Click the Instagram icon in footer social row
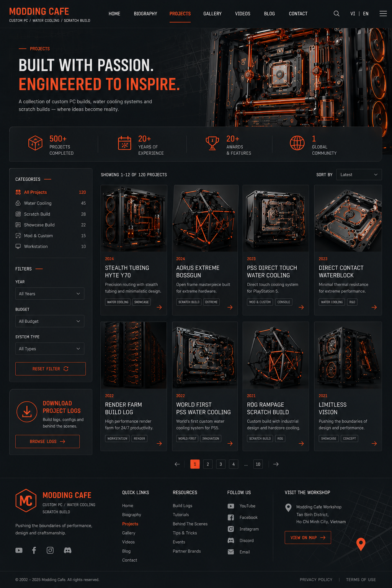 click(x=50, y=550)
